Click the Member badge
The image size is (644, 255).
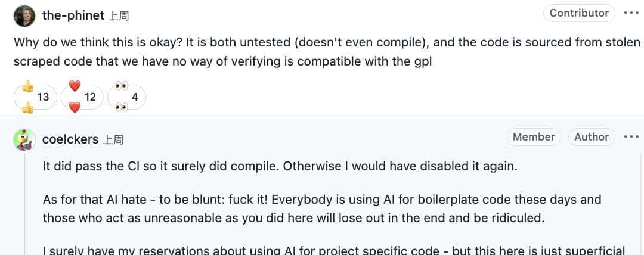pyautogui.click(x=534, y=137)
